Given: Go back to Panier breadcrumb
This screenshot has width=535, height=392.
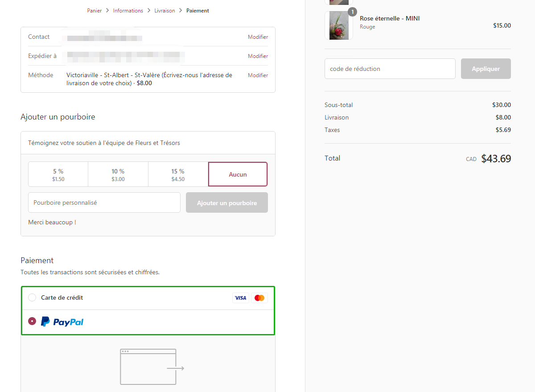Looking at the screenshot, I should point(95,11).
